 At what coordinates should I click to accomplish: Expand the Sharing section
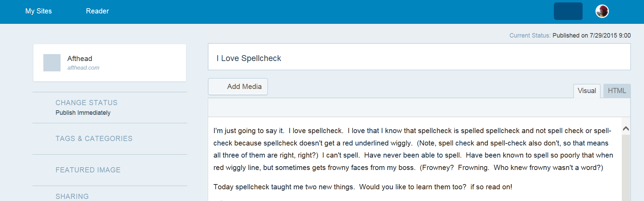(72, 196)
